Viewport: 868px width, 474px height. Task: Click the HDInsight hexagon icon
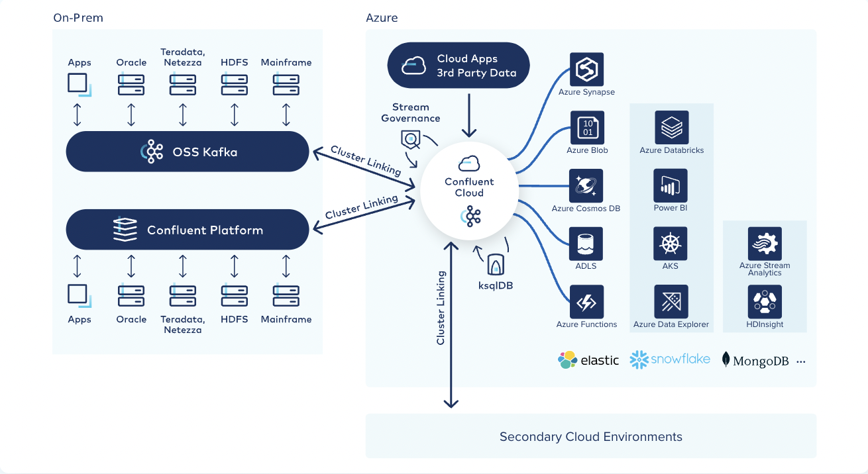tap(764, 301)
